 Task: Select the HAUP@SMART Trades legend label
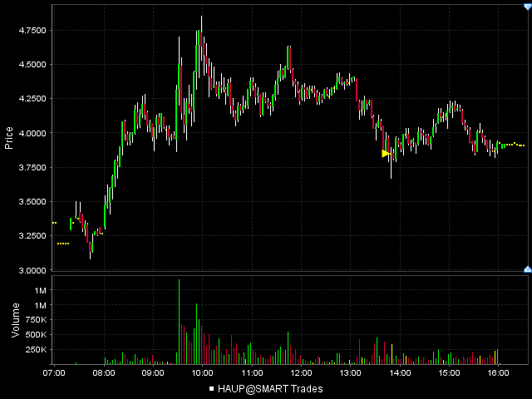point(270,388)
